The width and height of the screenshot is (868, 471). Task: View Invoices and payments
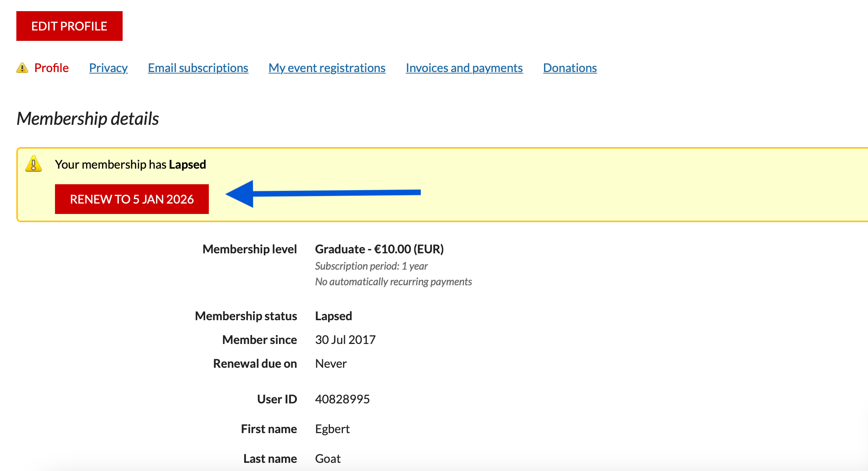click(464, 68)
